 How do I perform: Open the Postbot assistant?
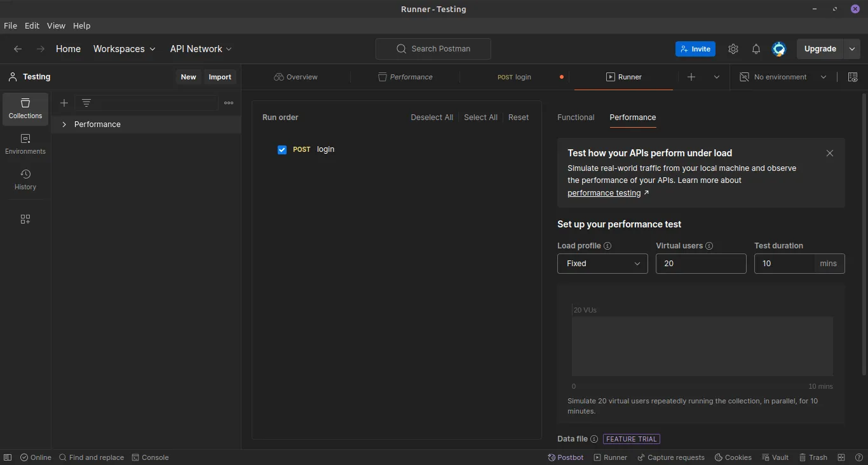pyautogui.click(x=566, y=457)
